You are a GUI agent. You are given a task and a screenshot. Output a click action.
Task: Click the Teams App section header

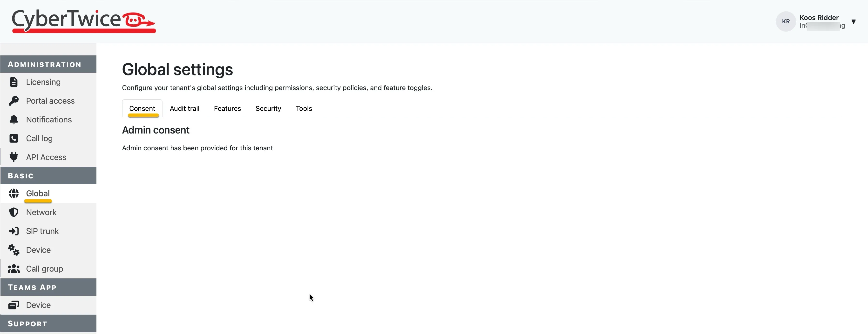48,287
